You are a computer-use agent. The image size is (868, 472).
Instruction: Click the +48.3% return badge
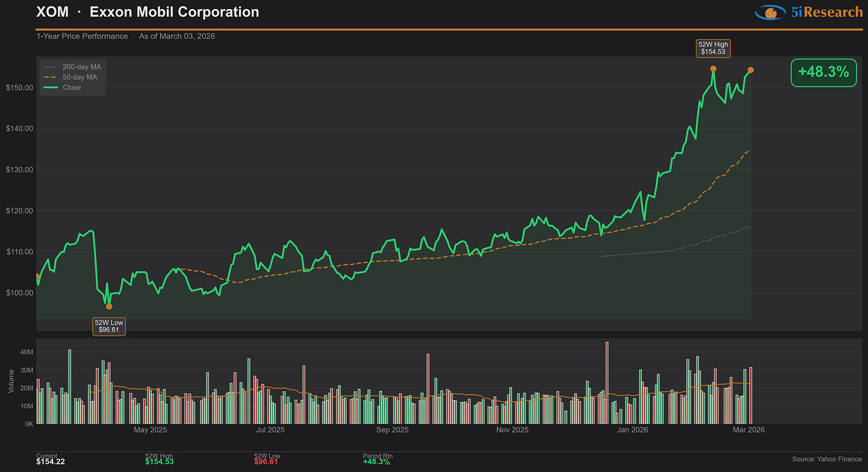pos(823,72)
